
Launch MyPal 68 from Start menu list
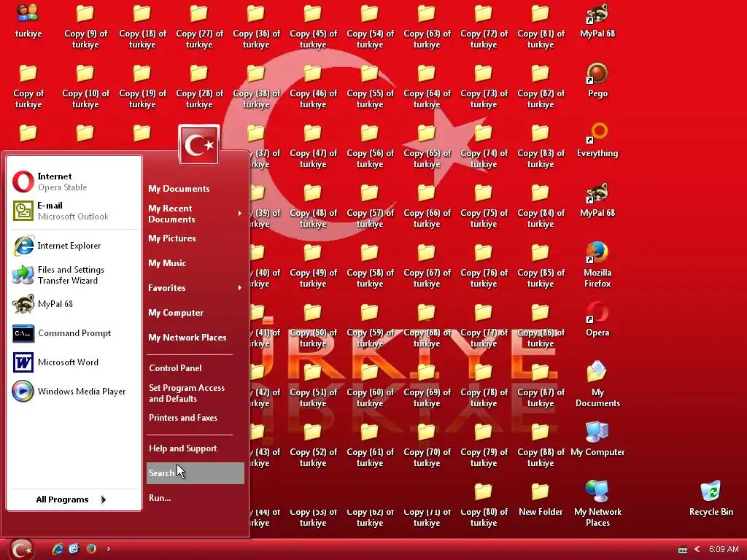click(x=74, y=304)
